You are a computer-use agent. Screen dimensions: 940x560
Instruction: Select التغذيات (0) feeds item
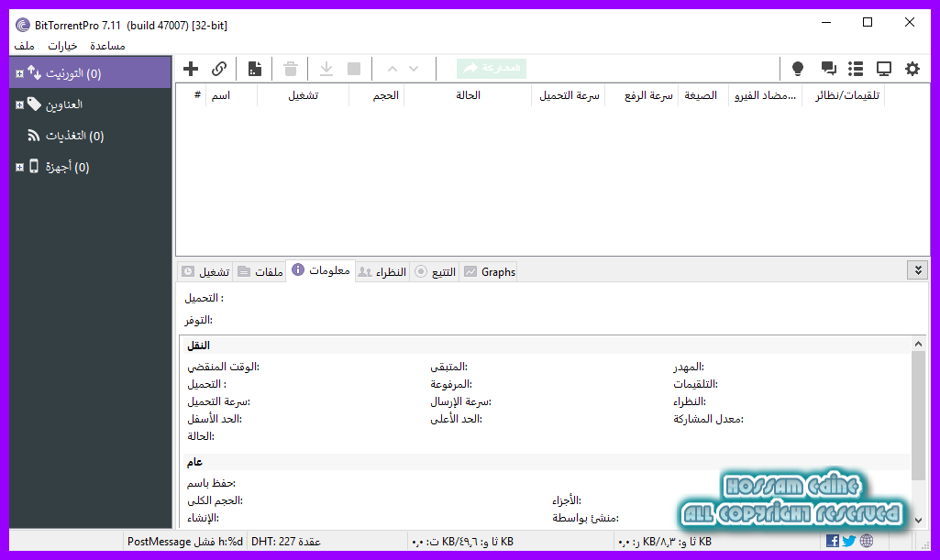coord(75,136)
